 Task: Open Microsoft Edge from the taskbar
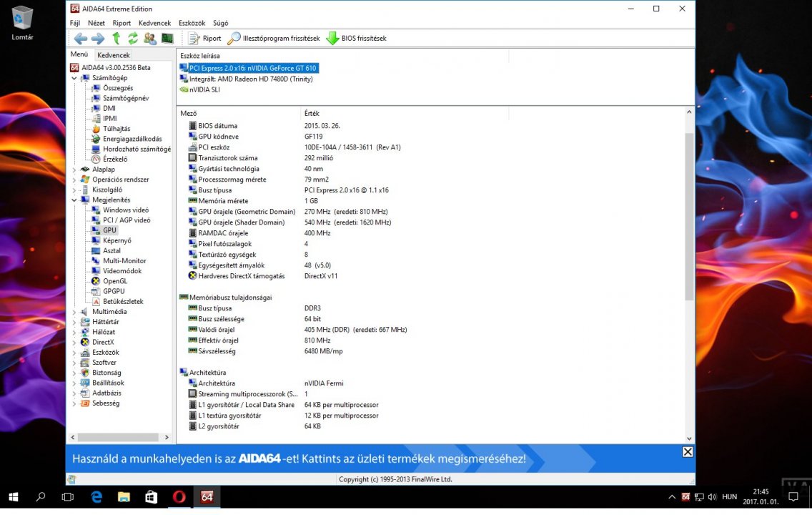(96, 497)
